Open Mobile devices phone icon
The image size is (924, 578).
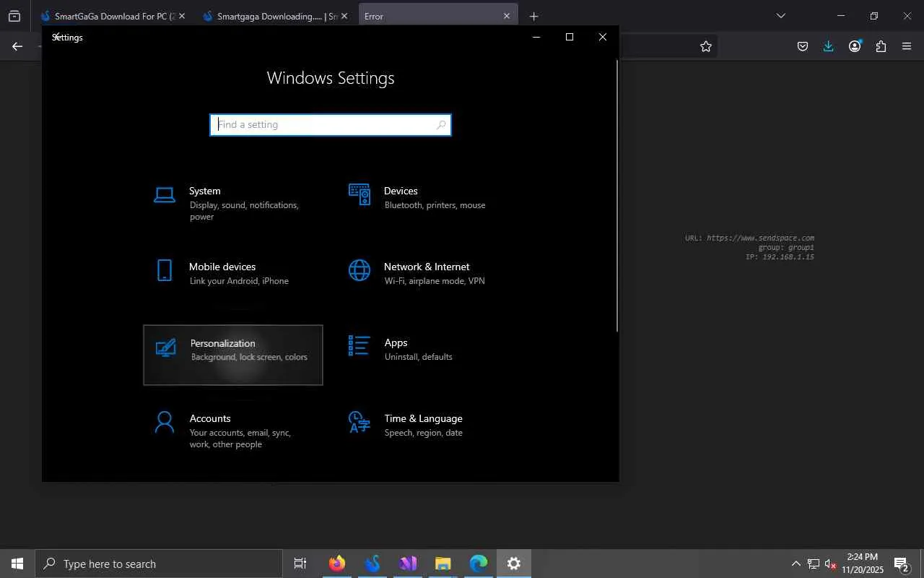(165, 270)
